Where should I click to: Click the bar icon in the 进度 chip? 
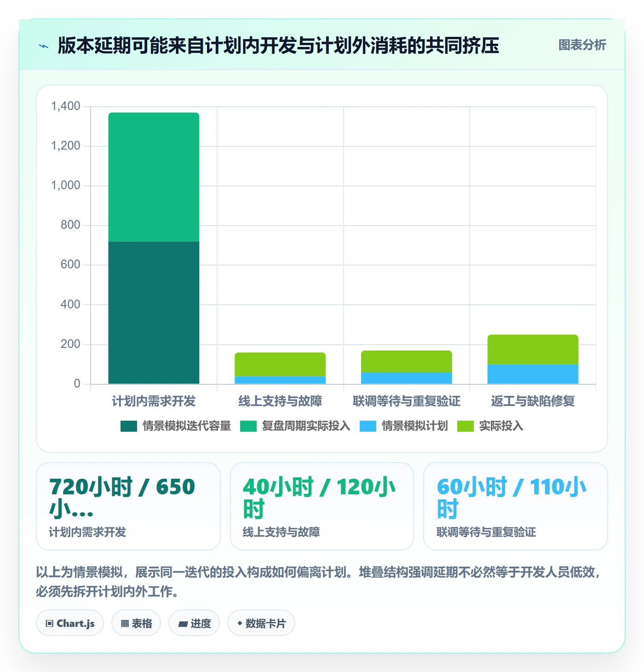pyautogui.click(x=183, y=624)
